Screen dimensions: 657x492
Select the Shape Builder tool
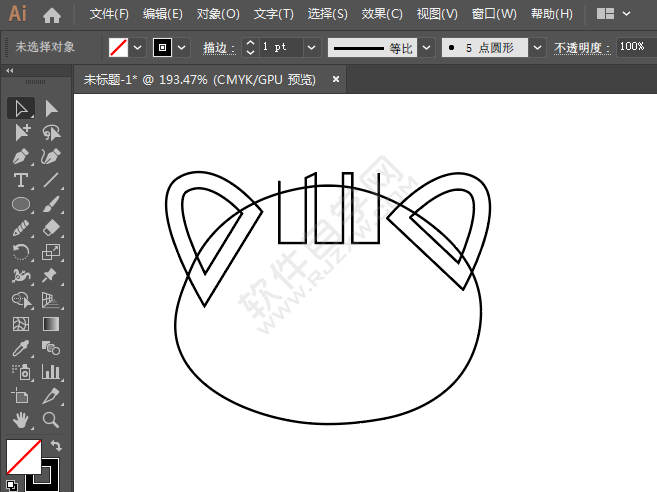pyautogui.click(x=21, y=300)
